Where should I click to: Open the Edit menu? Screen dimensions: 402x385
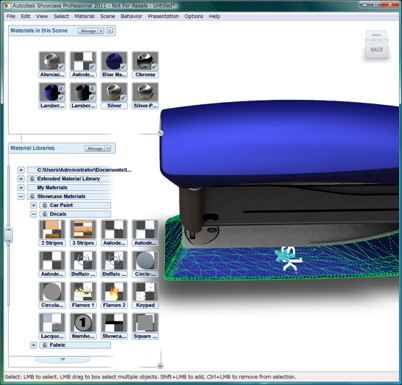pos(25,16)
